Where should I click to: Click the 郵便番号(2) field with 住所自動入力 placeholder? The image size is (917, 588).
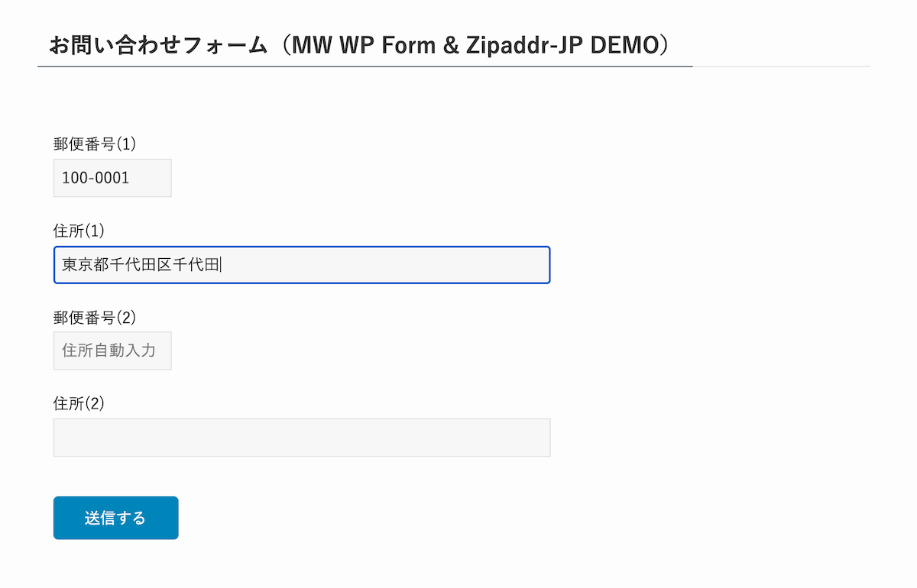coord(112,351)
